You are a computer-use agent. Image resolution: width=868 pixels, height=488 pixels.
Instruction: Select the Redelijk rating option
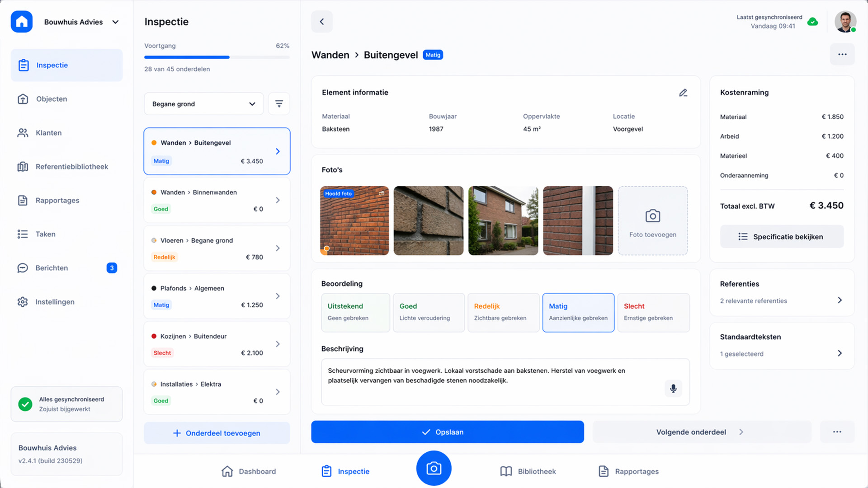503,313
